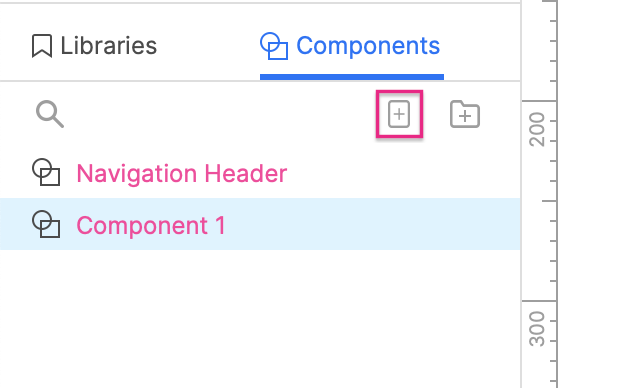Click the Add Component icon

tap(399, 114)
